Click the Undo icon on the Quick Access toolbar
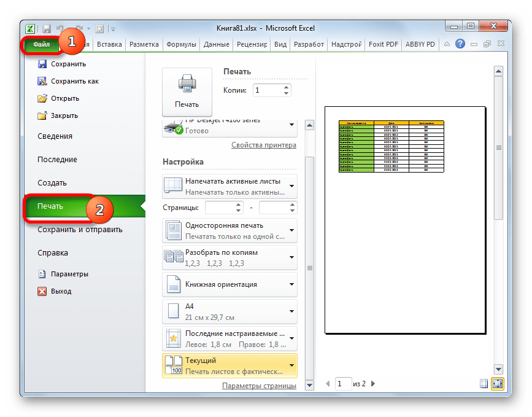Image resolution: width=532 pixels, height=417 pixels. point(61,28)
